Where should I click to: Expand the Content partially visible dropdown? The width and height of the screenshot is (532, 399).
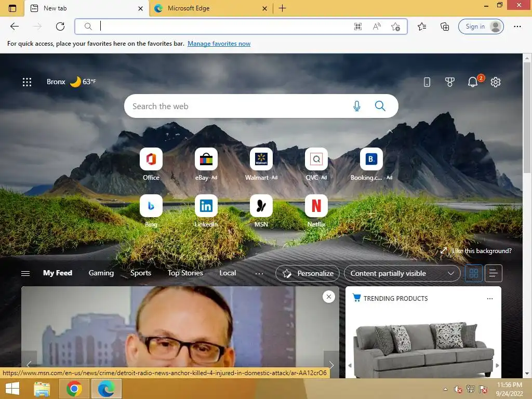point(402,273)
